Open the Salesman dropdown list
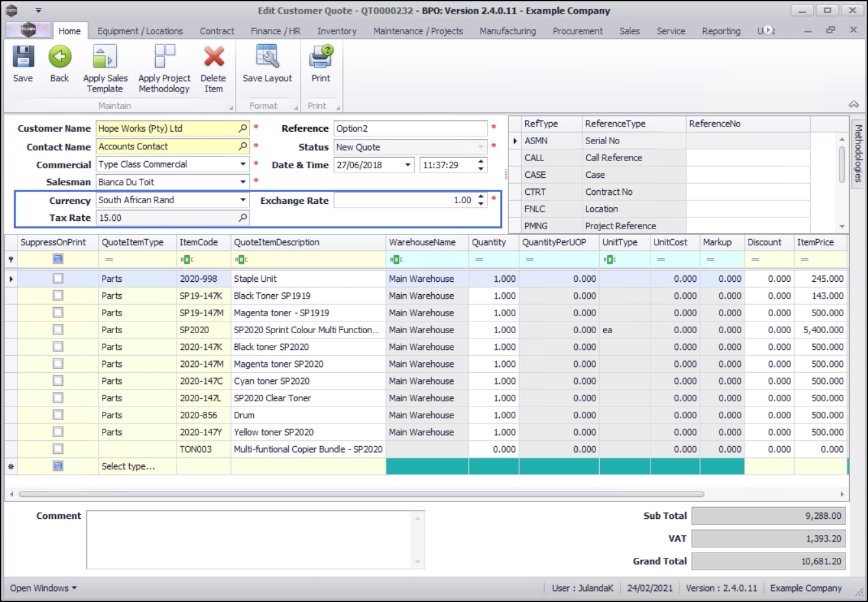Image resolution: width=868 pixels, height=602 pixels. click(x=243, y=182)
